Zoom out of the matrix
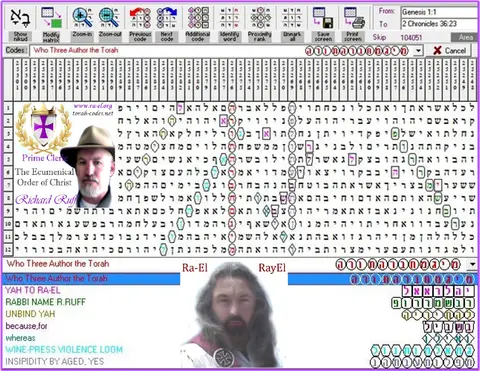 (x=109, y=17)
